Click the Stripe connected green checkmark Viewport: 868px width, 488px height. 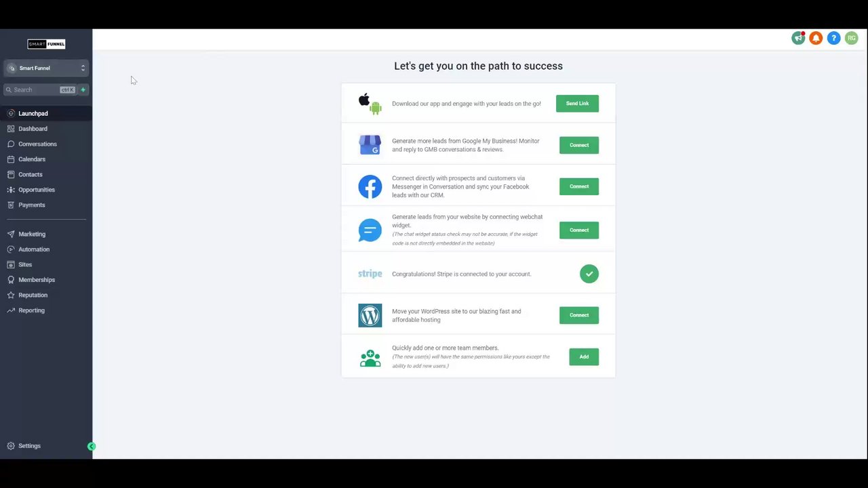[x=589, y=274]
